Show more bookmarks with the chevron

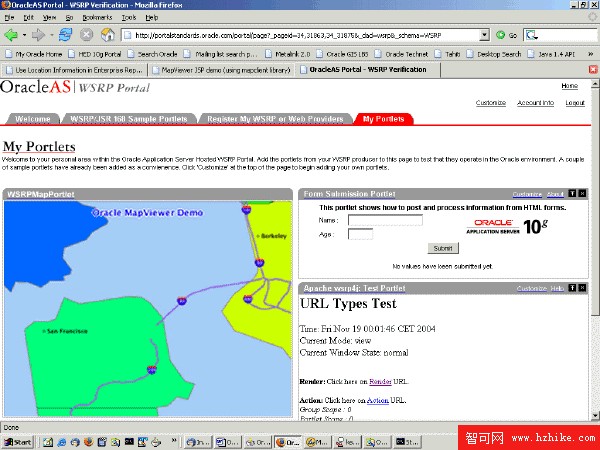(x=590, y=54)
